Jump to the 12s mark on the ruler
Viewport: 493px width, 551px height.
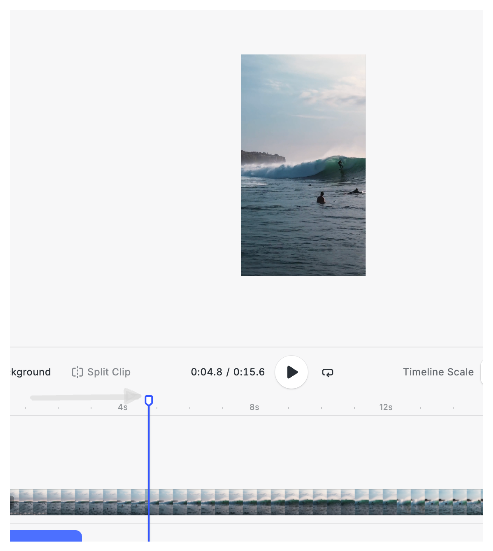point(386,407)
